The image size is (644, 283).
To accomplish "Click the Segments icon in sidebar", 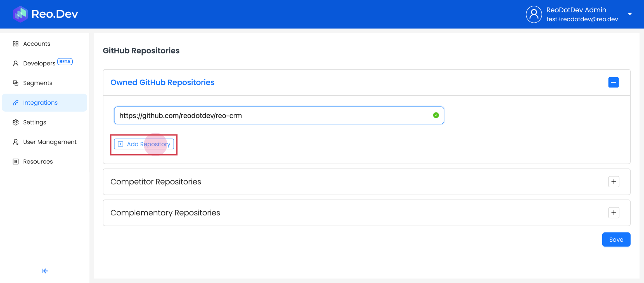I will tap(16, 83).
